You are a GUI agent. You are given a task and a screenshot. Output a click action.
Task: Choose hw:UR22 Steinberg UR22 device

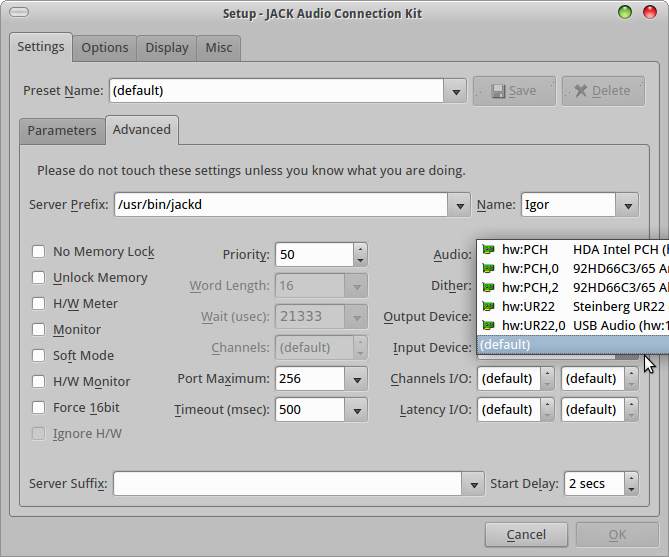point(573,306)
